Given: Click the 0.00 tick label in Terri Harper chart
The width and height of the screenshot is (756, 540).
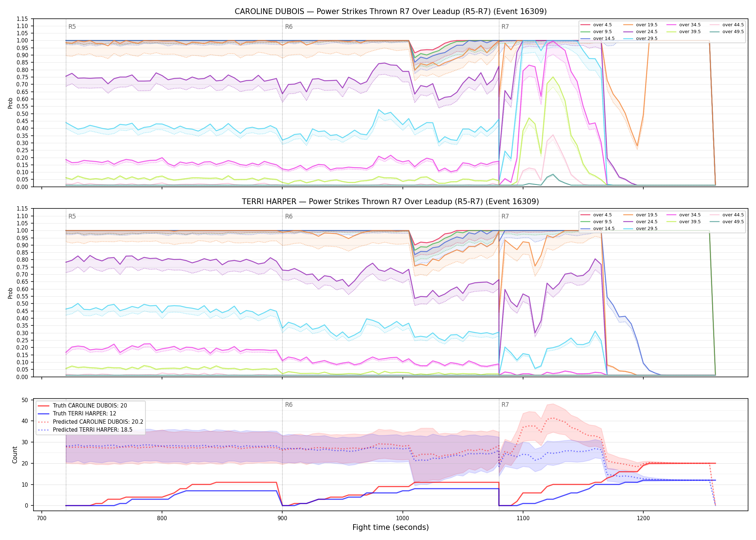Looking at the screenshot, I should point(22,377).
